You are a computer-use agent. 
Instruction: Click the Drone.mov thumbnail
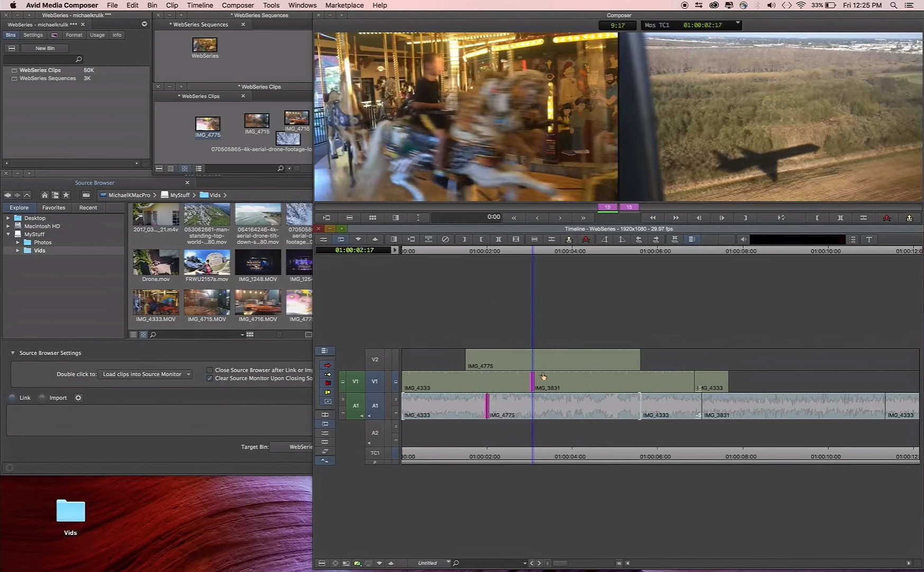click(156, 262)
